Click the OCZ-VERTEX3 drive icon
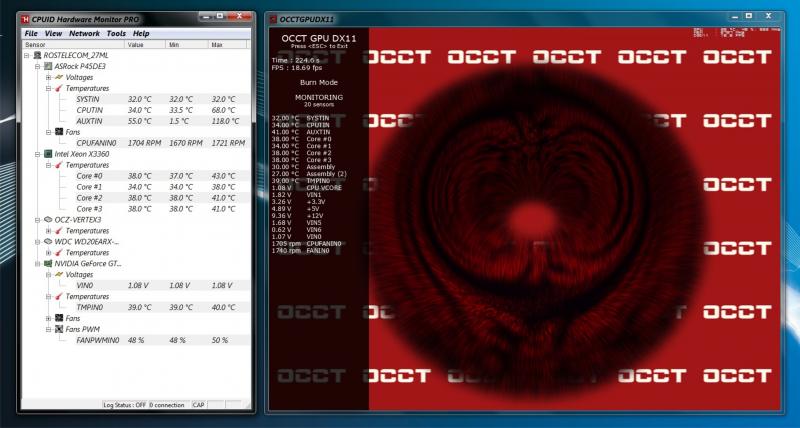This screenshot has height=428, width=800. point(48,220)
